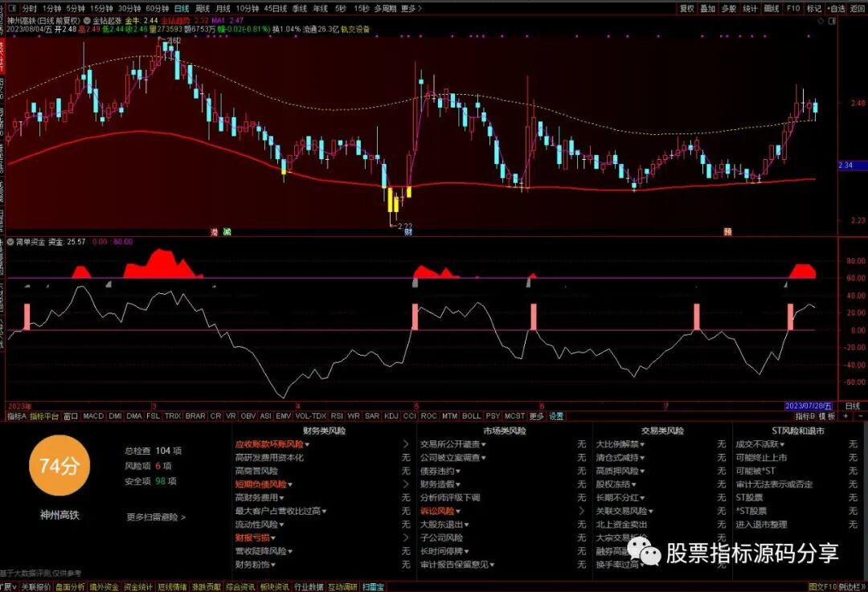Viewport: 868px width, 592px height.
Task: Open the 统计 statistics tool
Action: tap(750, 8)
